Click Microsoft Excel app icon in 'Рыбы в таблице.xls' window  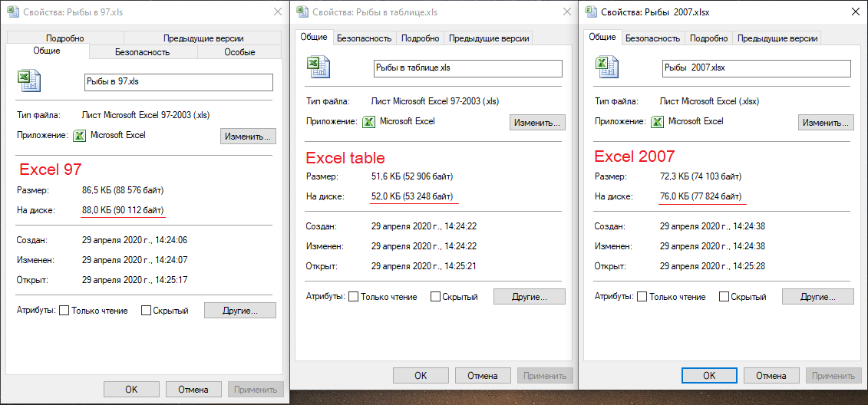368,122
